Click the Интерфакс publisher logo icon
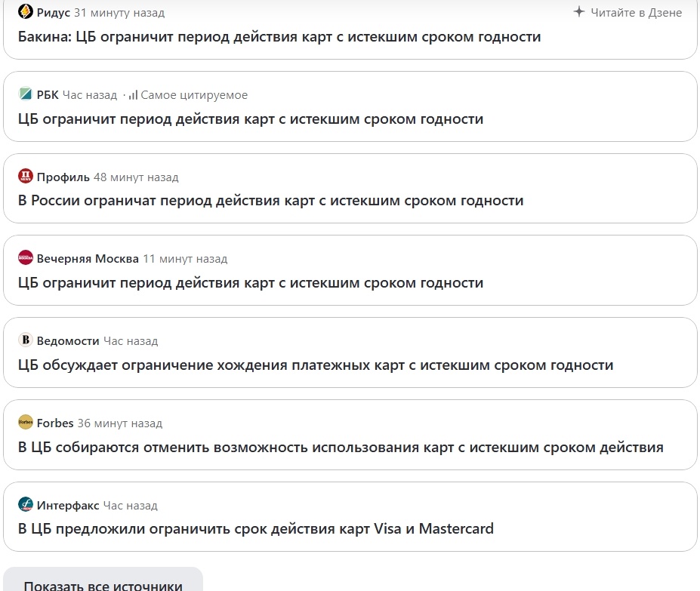Viewport: 700px width, 591px height. tap(25, 505)
